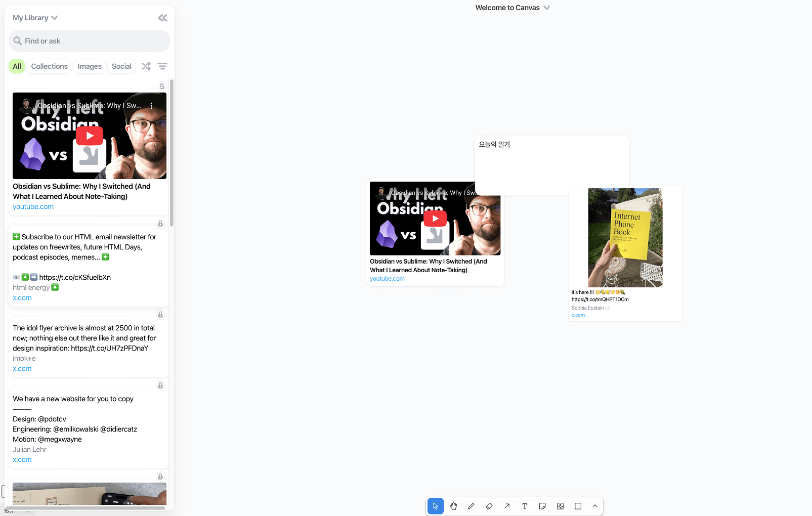Toggle lock on Julian Lehr website card
The height and width of the screenshot is (516, 812).
(160, 385)
